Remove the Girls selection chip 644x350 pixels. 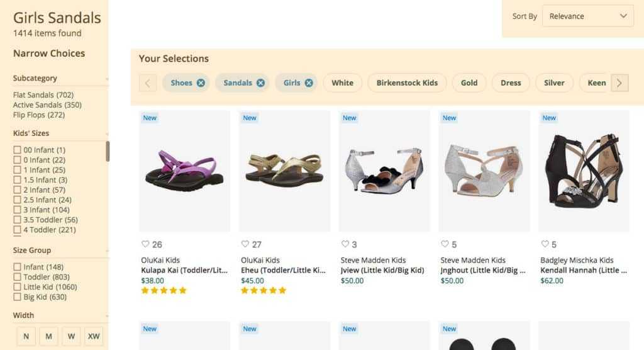pos(309,82)
